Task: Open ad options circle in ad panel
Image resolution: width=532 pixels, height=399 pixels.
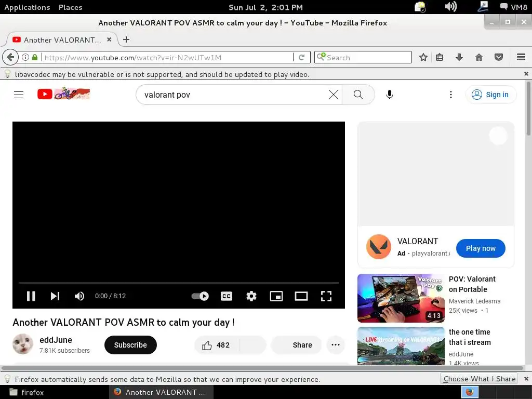Action: coord(498,135)
